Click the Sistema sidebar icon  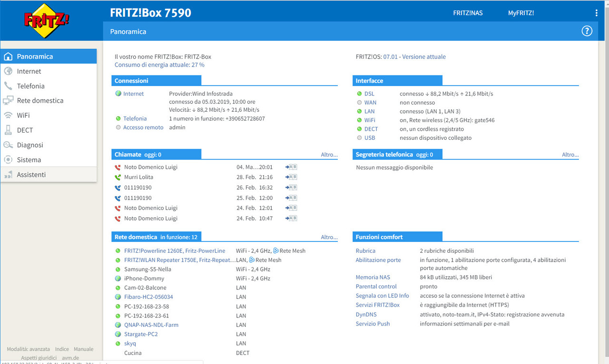pos(8,160)
